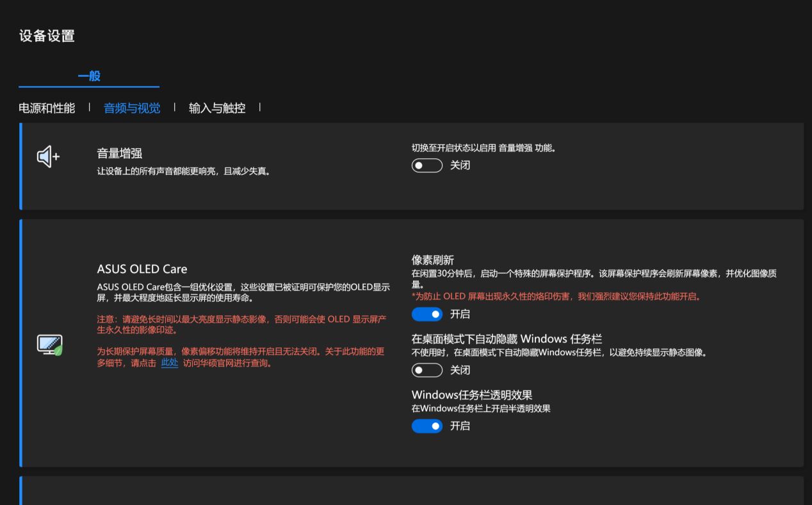Click the 设备设置 page heading
The height and width of the screenshot is (505, 812).
47,36
